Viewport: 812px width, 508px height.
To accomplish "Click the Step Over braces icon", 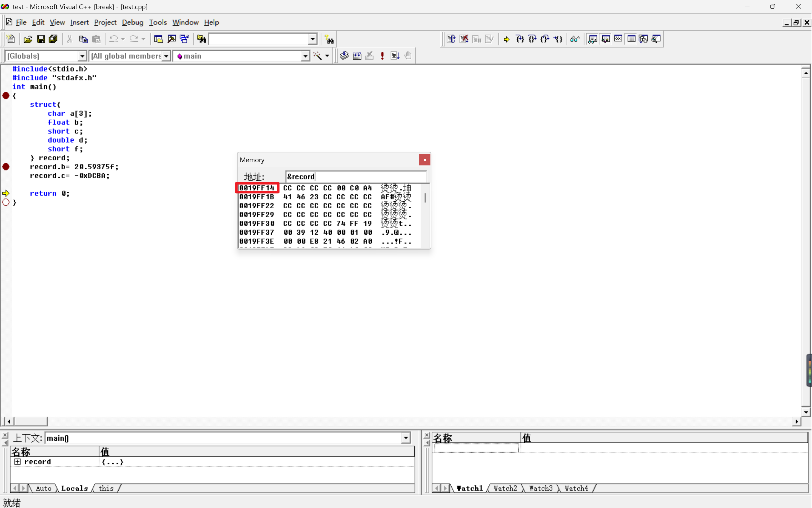I will [x=533, y=39].
